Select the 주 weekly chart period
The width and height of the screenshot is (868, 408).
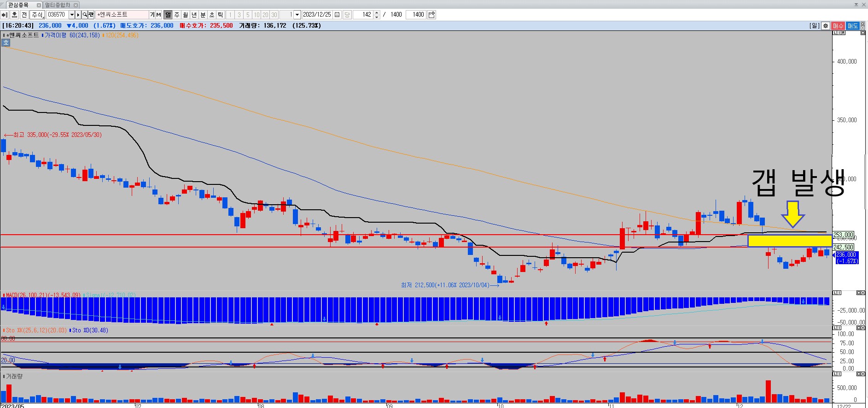177,15
